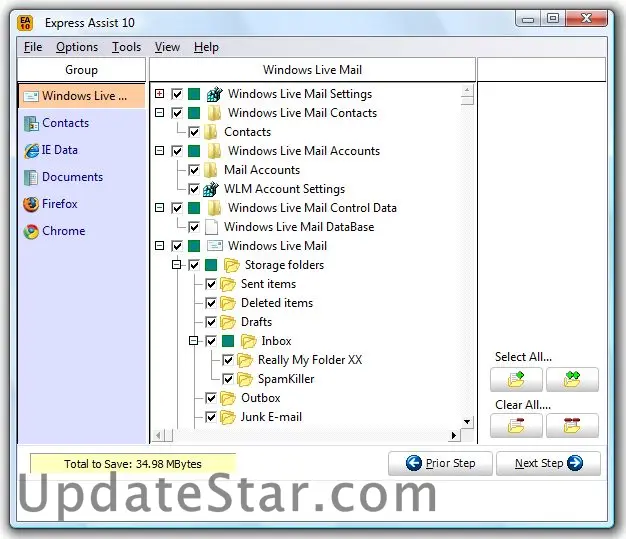The image size is (626, 539).
Task: Collapse the Storage folders node
Action: (x=176, y=265)
